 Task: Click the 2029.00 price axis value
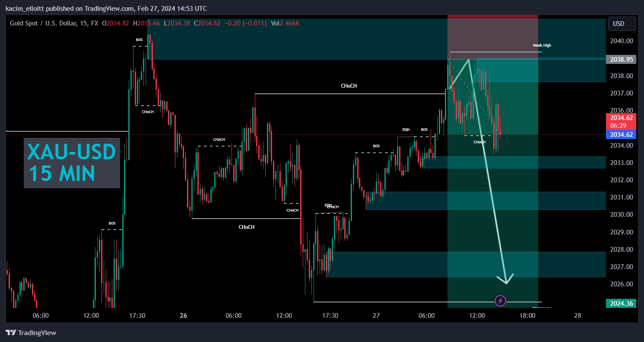[x=621, y=232]
